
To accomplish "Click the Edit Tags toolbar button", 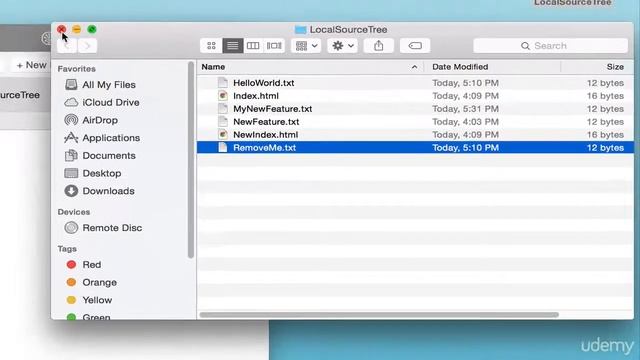I will pos(415,46).
